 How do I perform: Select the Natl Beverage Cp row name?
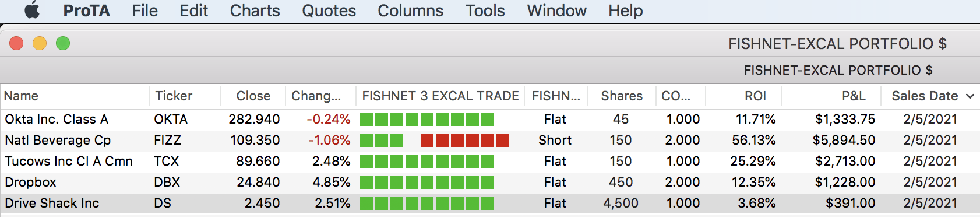(x=58, y=140)
